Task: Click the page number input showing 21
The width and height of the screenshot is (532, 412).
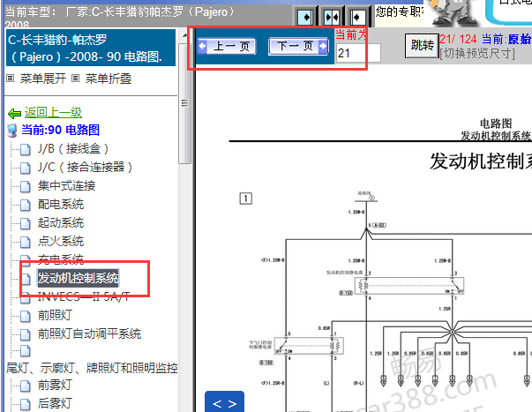Action: 358,53
